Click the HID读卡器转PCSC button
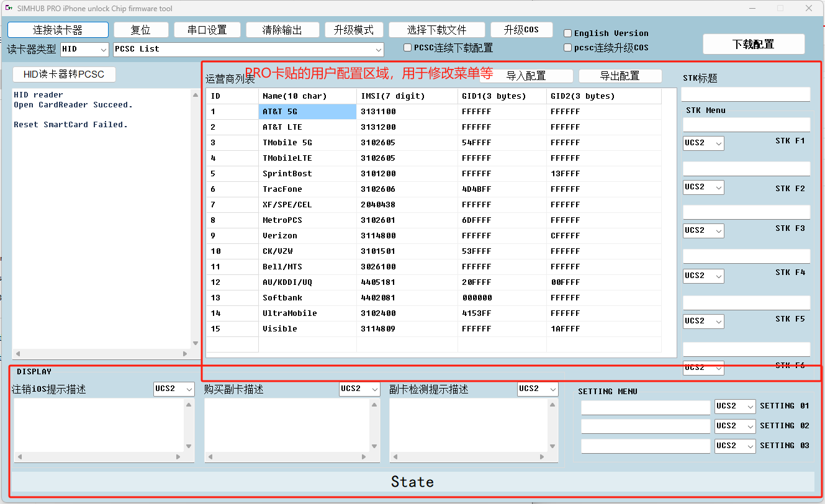The image size is (825, 504). coord(64,74)
